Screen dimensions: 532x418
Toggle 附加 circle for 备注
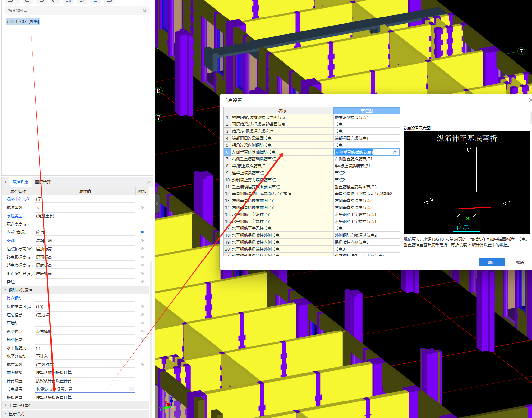(x=142, y=282)
